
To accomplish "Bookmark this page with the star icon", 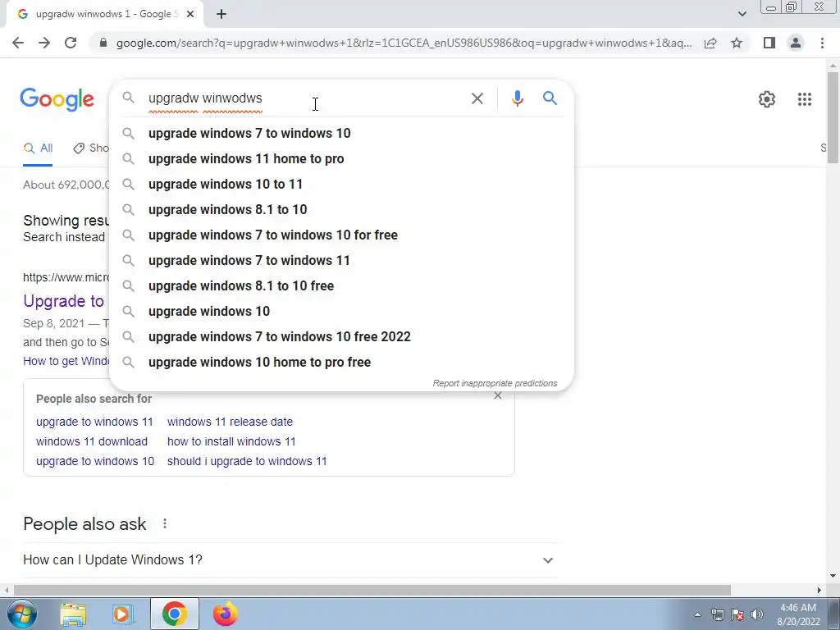I will (x=737, y=43).
